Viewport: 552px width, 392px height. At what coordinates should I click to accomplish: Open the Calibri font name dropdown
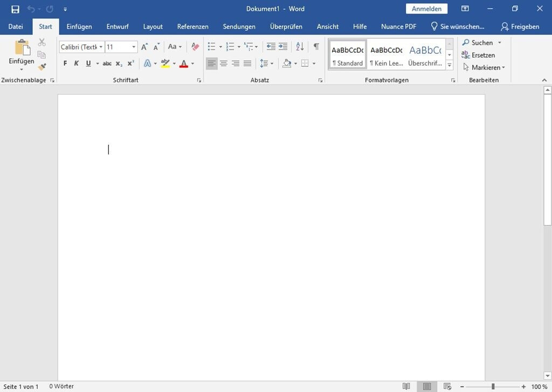point(101,47)
